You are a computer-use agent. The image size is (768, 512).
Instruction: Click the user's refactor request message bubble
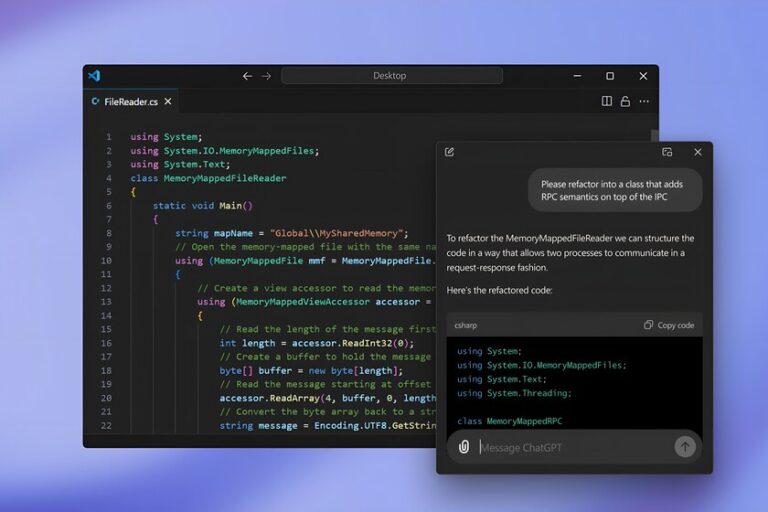click(614, 191)
